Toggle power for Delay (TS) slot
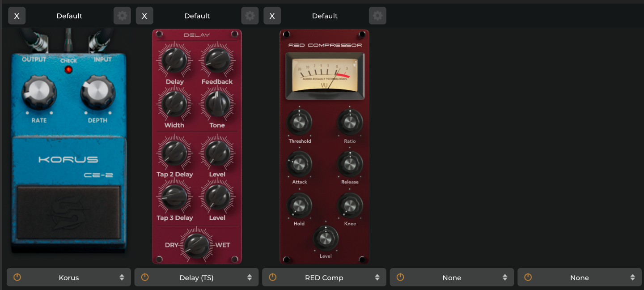Screen dimensions: 644x290 click(145, 277)
